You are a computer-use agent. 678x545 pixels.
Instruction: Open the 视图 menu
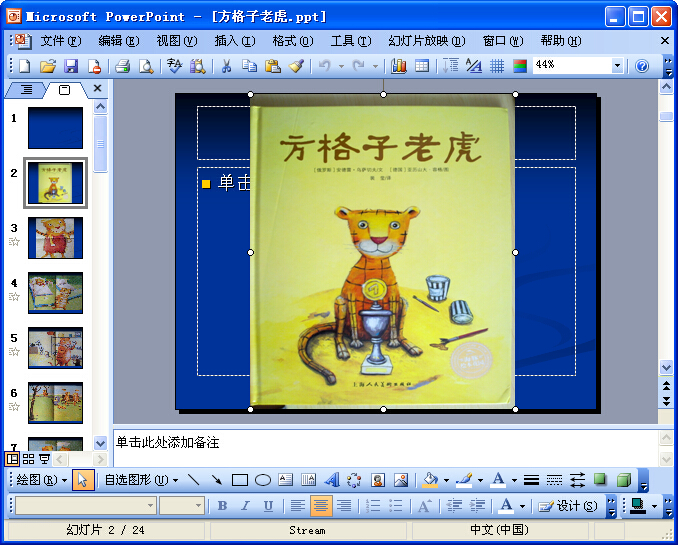[177, 41]
